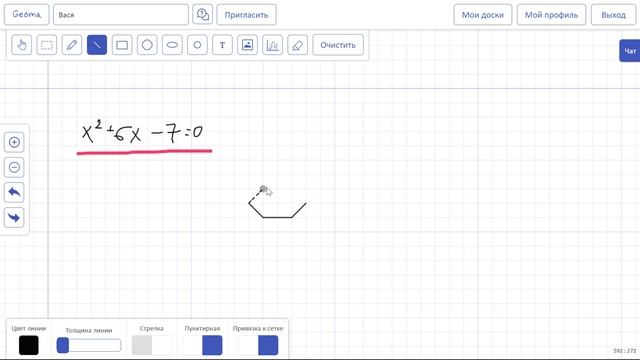This screenshot has width=640, height=360.
Task: Select the active line tool
Action: pos(97,45)
